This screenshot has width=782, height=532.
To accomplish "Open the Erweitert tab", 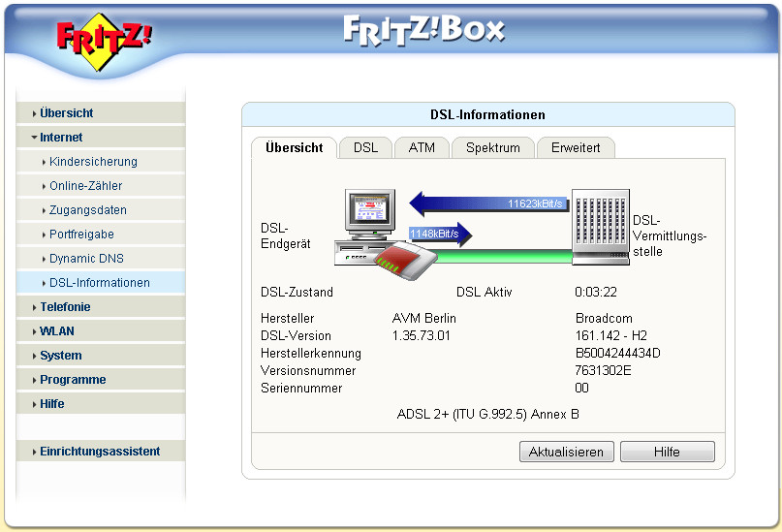I will (576, 148).
